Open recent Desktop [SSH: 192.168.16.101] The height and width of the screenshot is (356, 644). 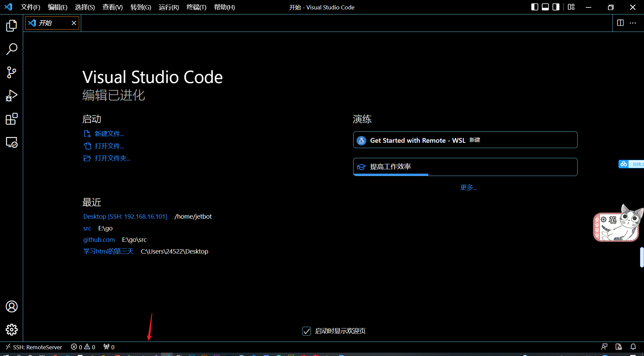tap(125, 217)
